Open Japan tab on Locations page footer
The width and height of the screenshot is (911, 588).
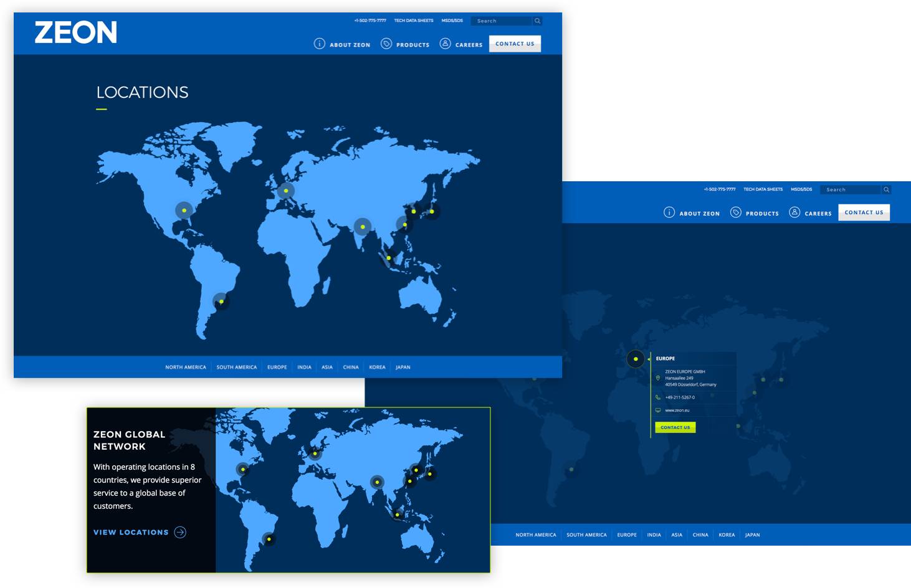point(403,367)
